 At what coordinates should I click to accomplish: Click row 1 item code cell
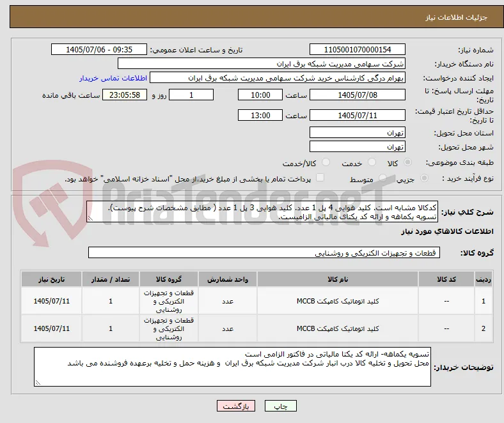click(x=446, y=301)
